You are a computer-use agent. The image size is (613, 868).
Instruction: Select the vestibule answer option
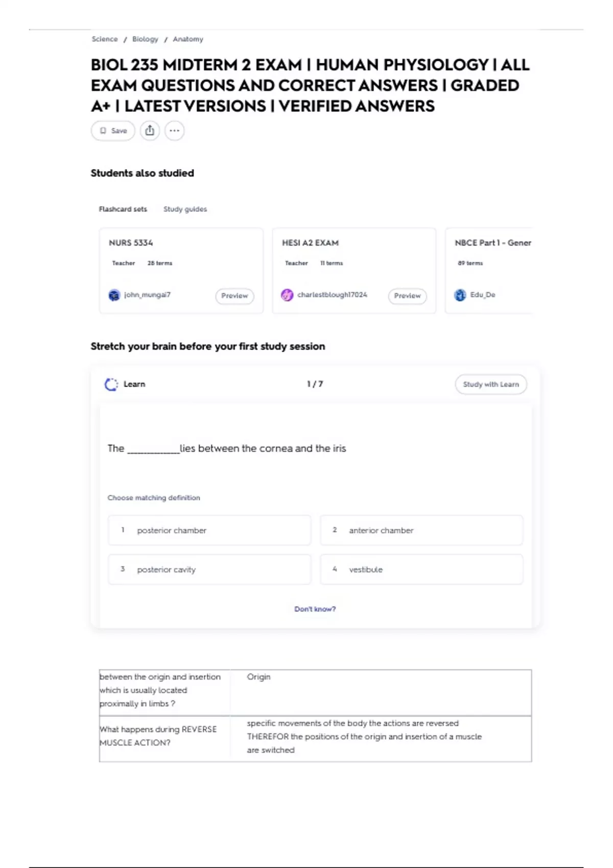click(x=421, y=569)
